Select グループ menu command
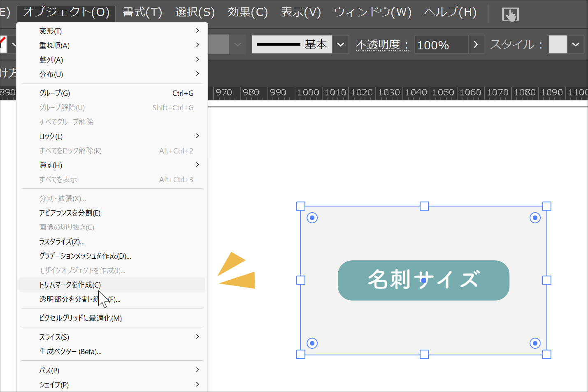Screen dimensions: 588x392 [x=55, y=93]
